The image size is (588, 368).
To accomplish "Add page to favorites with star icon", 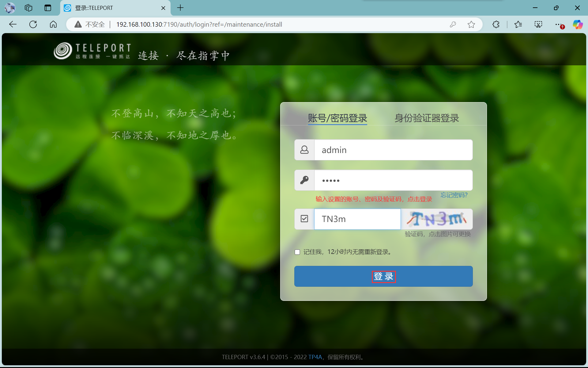I will click(x=471, y=25).
